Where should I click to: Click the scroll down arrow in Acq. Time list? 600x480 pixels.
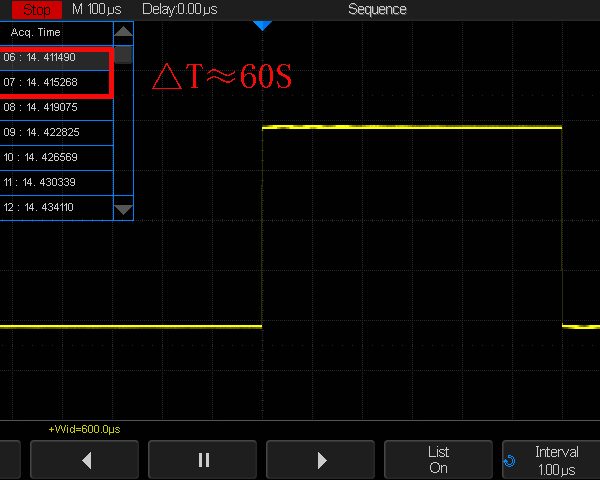(x=123, y=209)
